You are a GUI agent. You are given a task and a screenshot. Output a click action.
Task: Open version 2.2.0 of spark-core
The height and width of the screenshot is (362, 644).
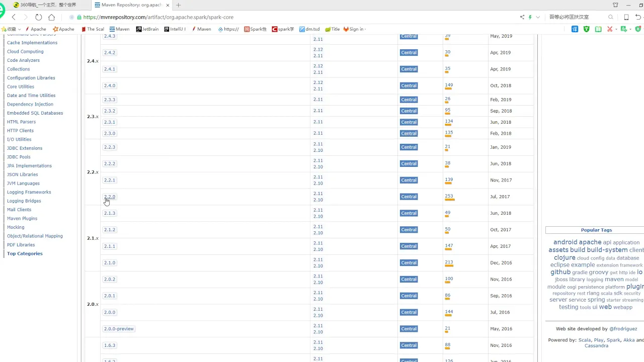pos(110,197)
